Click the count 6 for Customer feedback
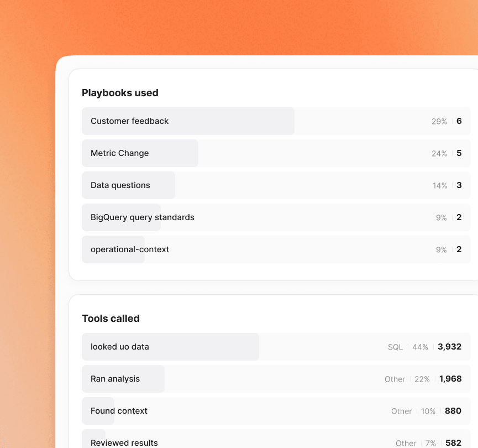This screenshot has width=478, height=448. click(x=459, y=121)
